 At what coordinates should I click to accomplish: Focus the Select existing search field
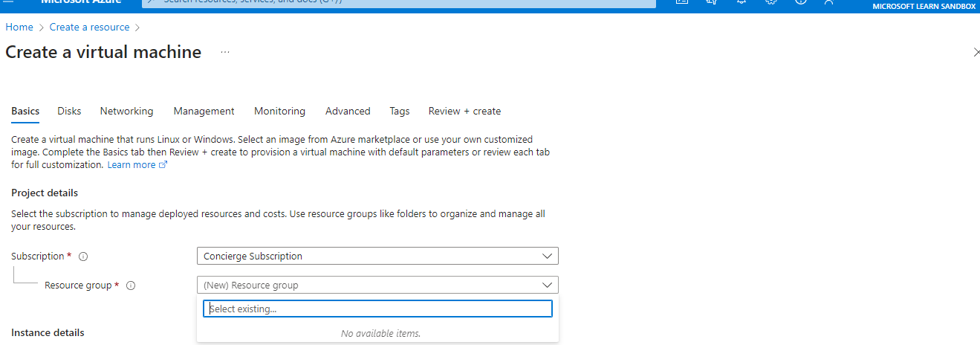pyautogui.click(x=377, y=309)
